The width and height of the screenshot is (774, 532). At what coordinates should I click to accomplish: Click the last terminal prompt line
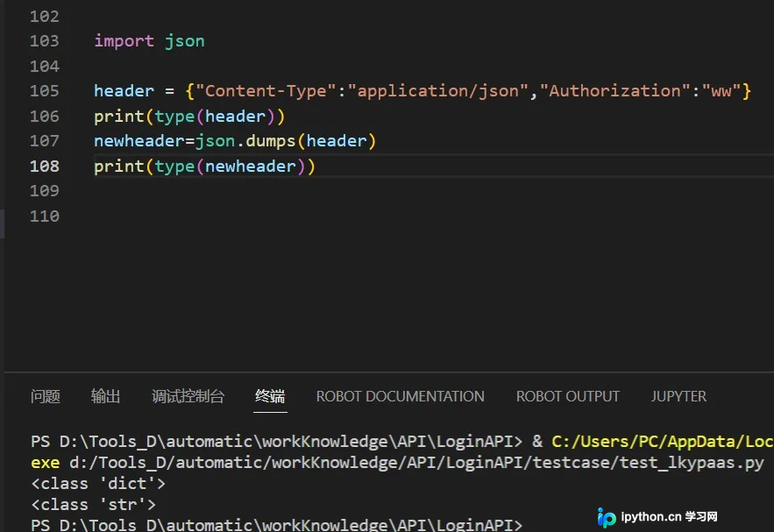click(276, 525)
